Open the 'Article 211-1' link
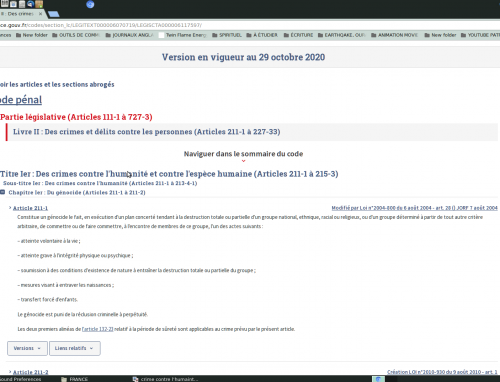Viewport: 500px width, 382px height. coord(30,208)
